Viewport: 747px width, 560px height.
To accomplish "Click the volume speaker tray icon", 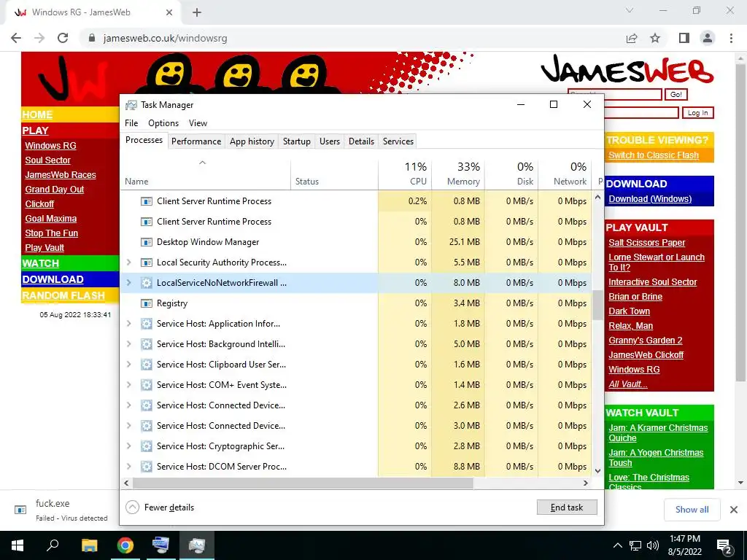I will pos(653,545).
